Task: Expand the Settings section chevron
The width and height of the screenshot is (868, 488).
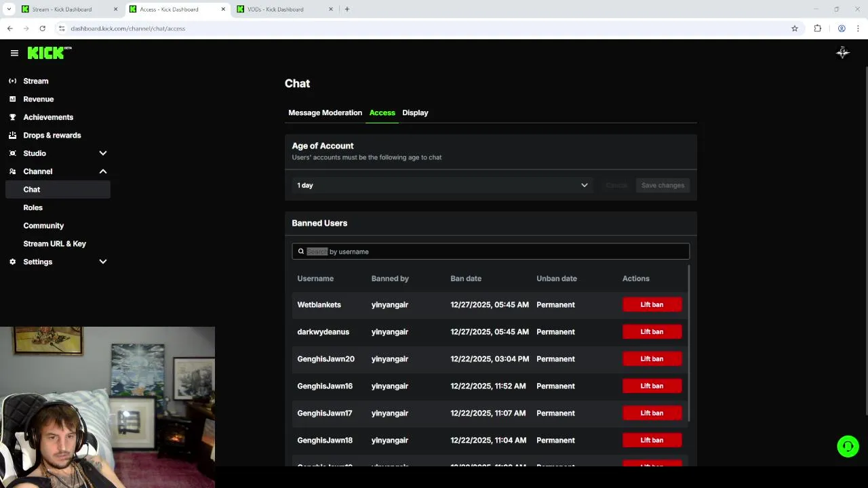Action: coord(103,262)
